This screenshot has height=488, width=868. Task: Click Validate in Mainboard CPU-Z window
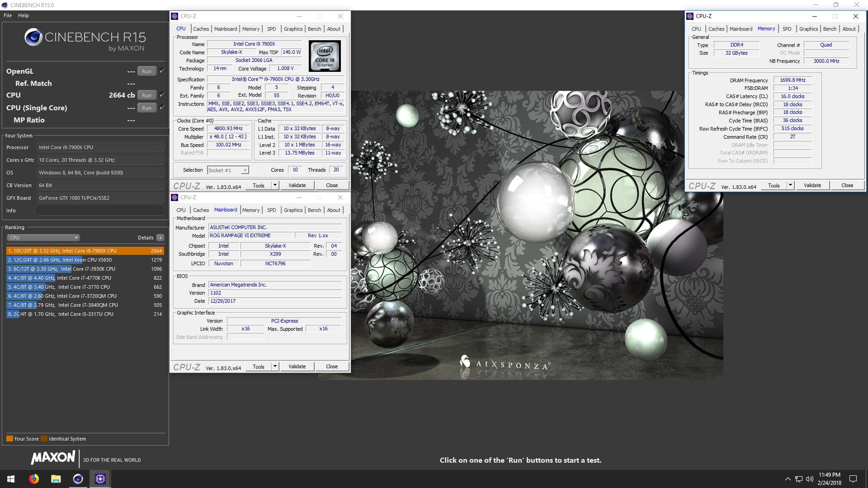(x=297, y=366)
